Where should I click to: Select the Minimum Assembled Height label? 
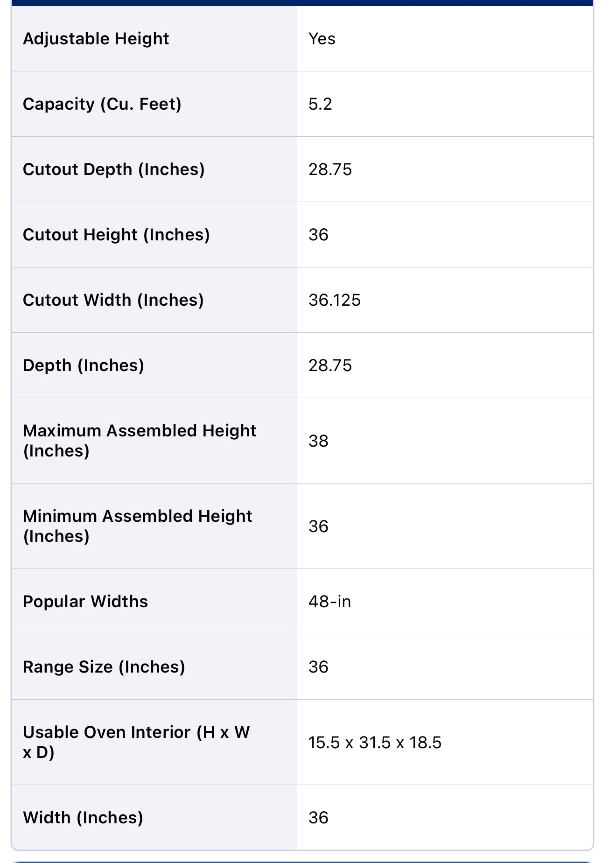137,526
